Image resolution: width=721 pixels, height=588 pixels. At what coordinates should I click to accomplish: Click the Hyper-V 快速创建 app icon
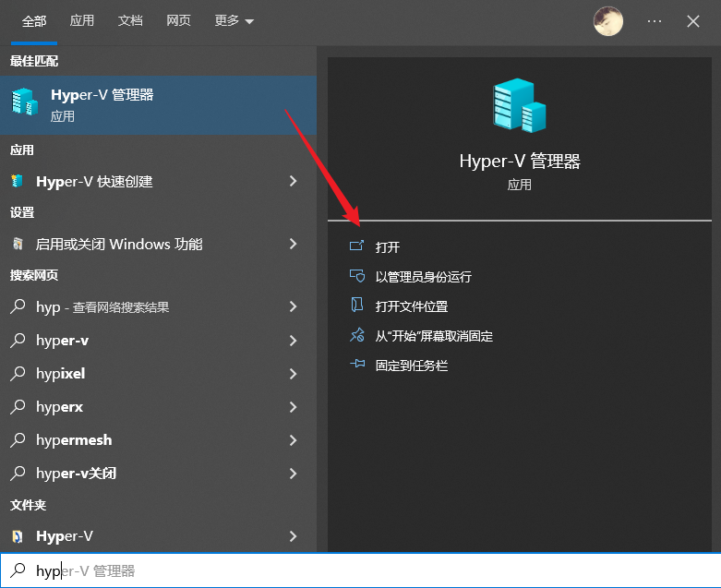coord(17,181)
